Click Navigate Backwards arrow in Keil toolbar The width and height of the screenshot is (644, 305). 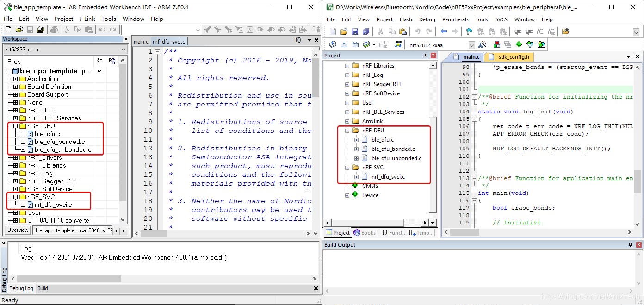tap(444, 31)
